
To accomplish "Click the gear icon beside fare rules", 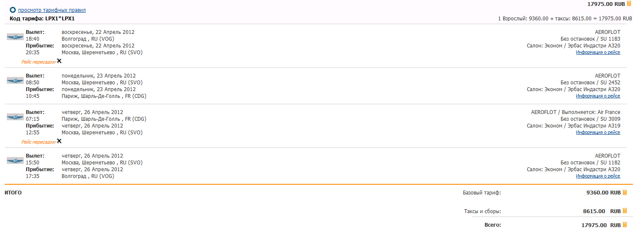I will tap(13, 10).
